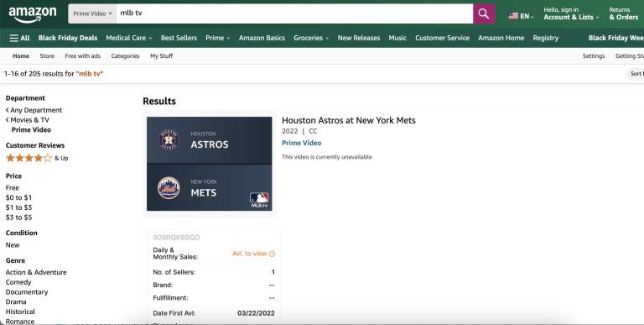Open the Prime Video search category dropdown
644x325 pixels.
92,13
